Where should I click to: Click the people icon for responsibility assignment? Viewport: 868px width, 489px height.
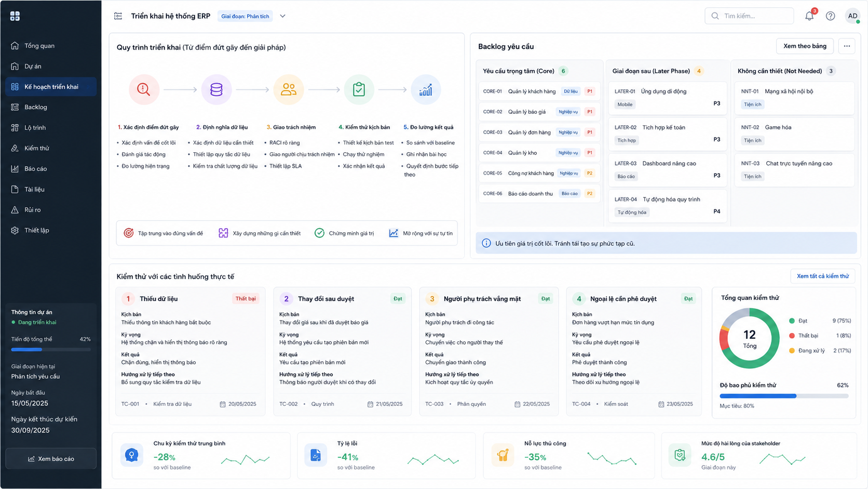tap(289, 89)
